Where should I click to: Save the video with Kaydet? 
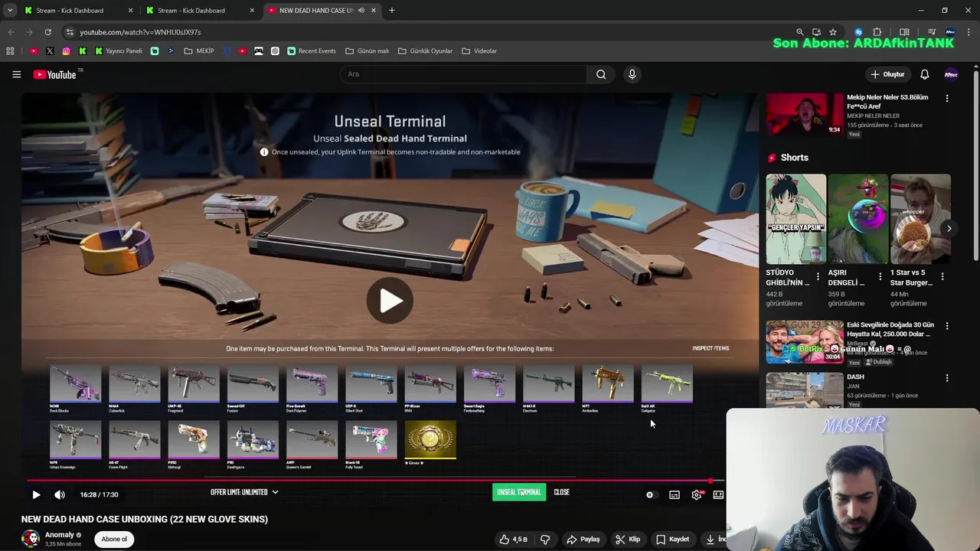coord(673,540)
